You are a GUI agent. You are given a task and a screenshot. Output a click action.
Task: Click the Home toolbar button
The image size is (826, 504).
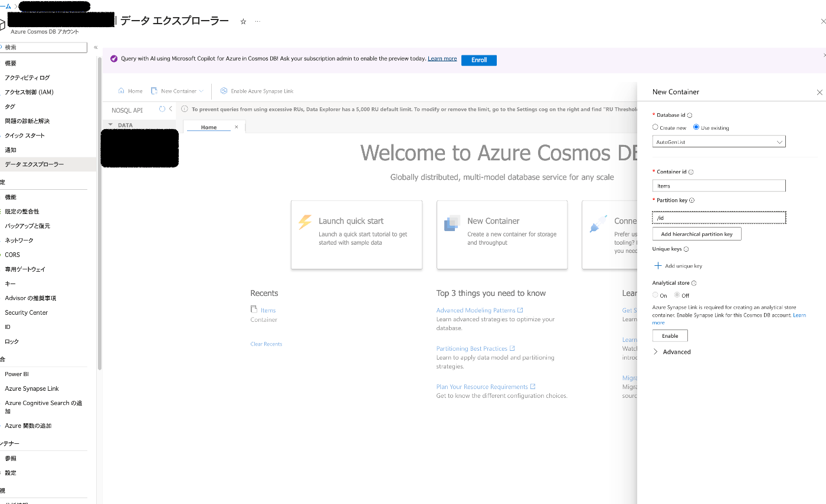[x=130, y=91]
